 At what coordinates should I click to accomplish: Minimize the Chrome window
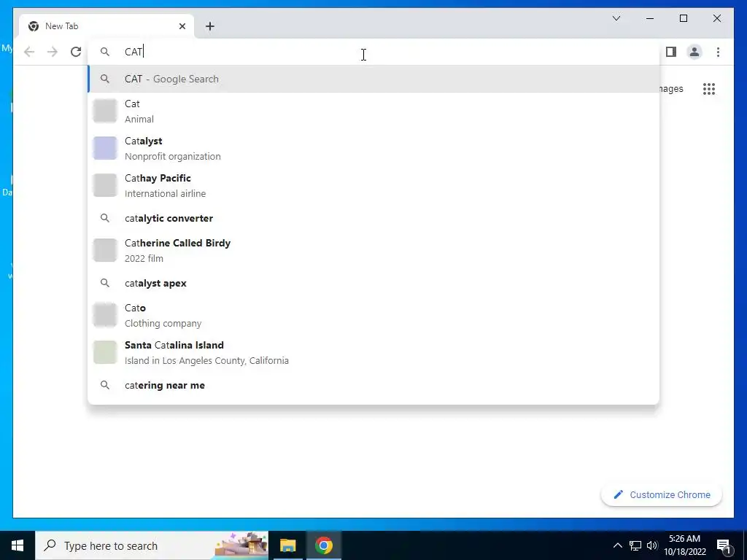tap(650, 18)
